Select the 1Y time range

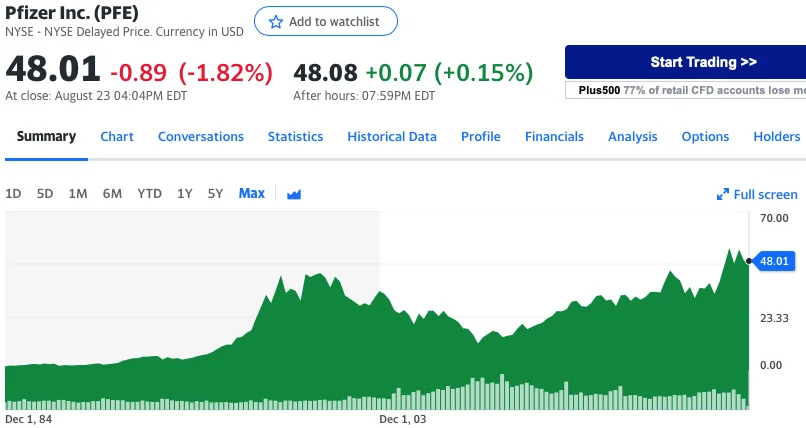184,194
